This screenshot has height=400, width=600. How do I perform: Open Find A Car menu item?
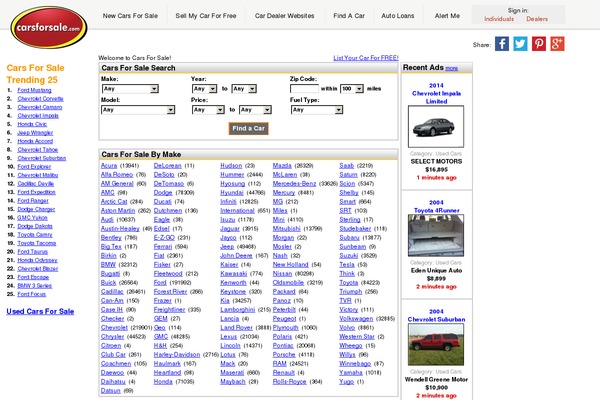click(x=349, y=16)
